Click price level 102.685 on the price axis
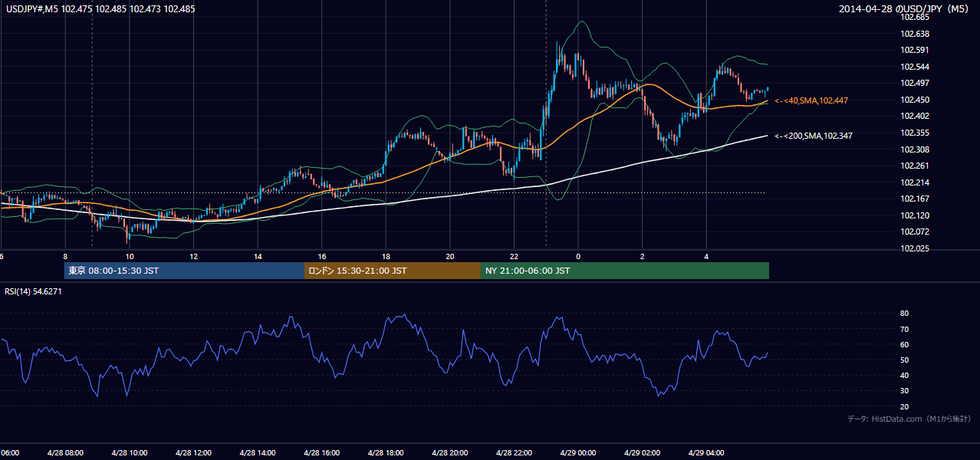Image resolution: width=980 pixels, height=460 pixels. click(x=914, y=17)
